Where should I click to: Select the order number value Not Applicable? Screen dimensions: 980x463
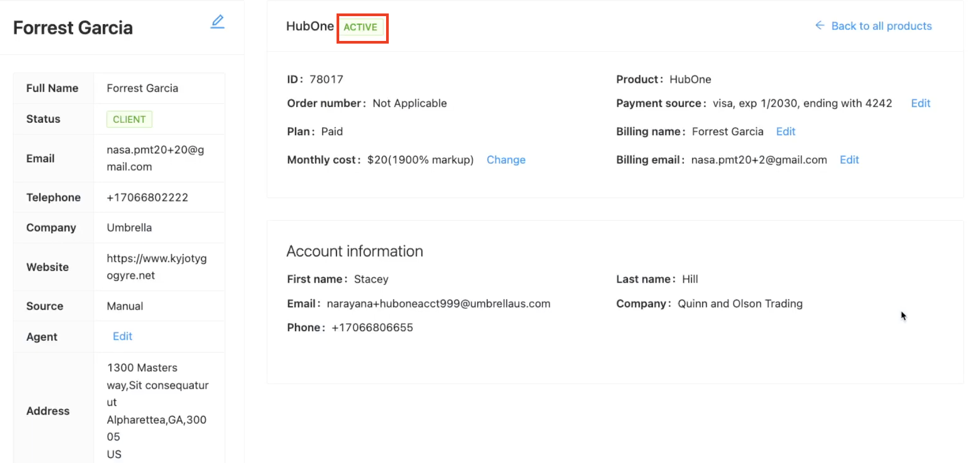[410, 103]
